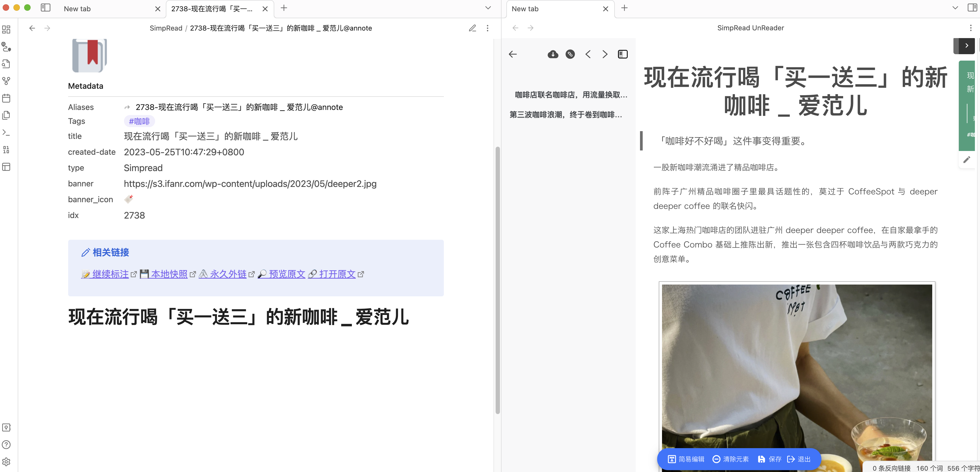
Task: Open the file search icon in the sidebar
Action: click(x=6, y=64)
